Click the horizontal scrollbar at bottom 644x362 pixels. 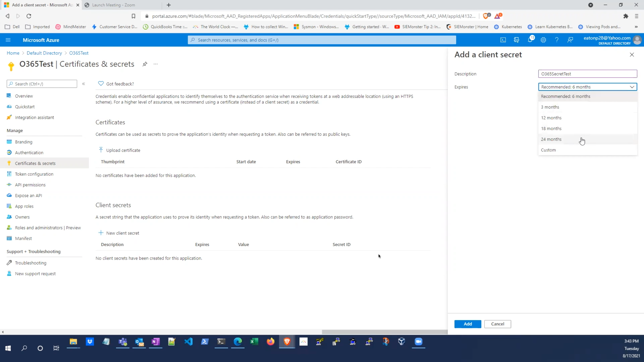pyautogui.click(x=384, y=332)
